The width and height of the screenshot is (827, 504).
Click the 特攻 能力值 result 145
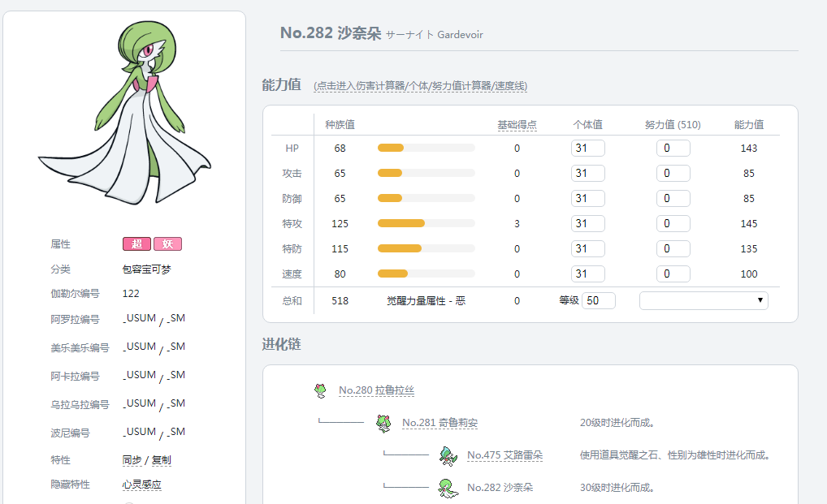coord(749,223)
